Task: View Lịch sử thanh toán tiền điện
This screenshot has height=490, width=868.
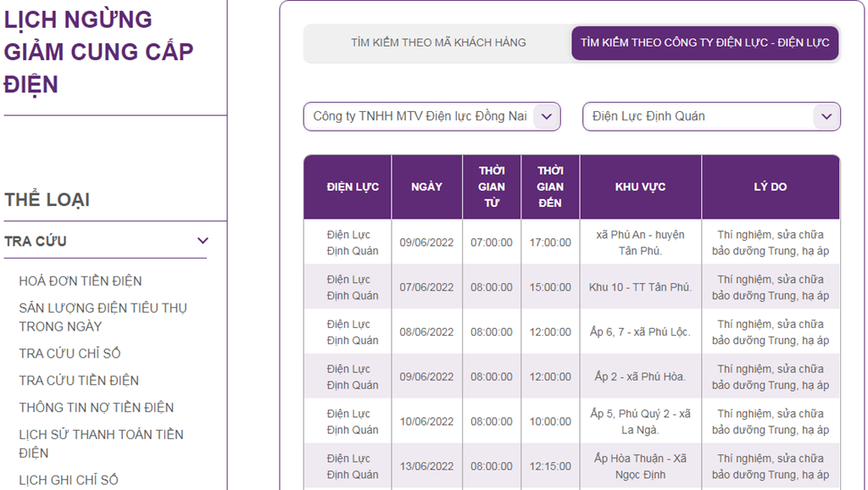Action: (x=101, y=443)
